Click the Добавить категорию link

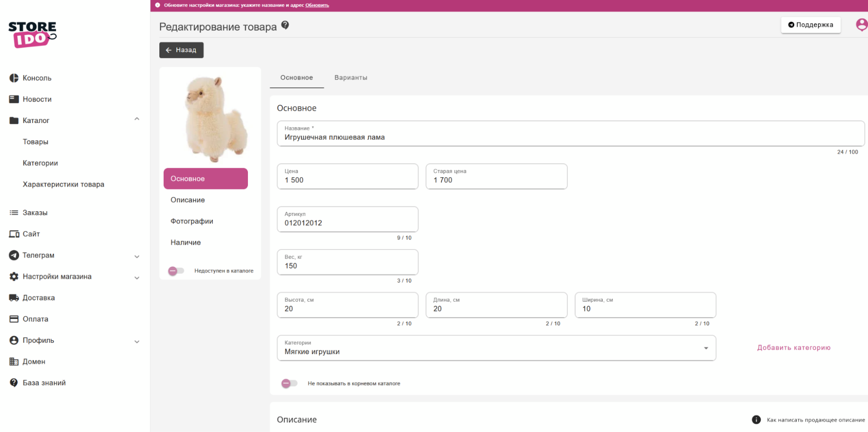(793, 348)
